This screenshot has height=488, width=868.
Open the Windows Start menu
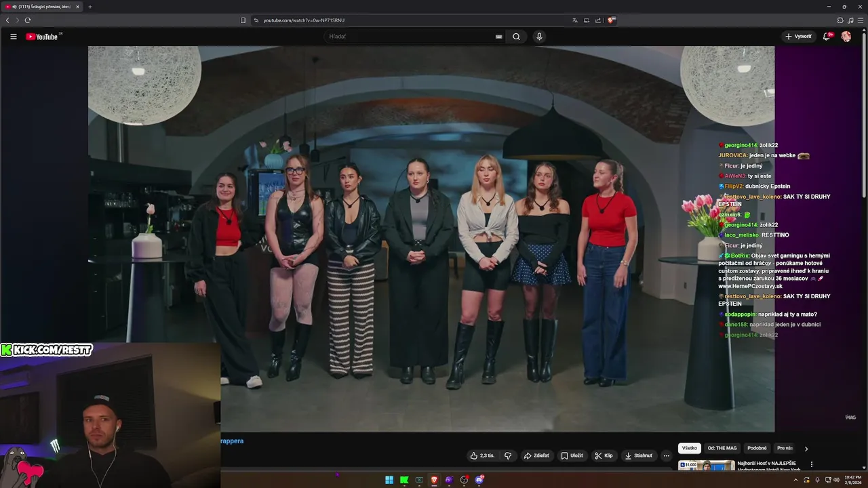pyautogui.click(x=389, y=480)
